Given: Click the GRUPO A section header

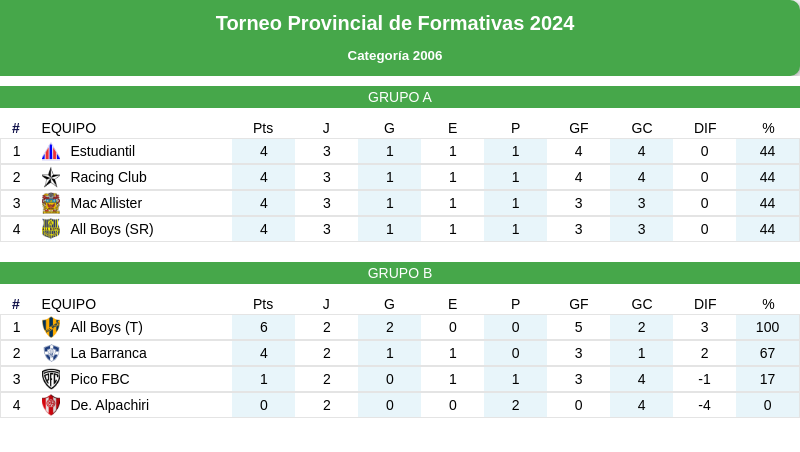Looking at the screenshot, I should 400,97.
